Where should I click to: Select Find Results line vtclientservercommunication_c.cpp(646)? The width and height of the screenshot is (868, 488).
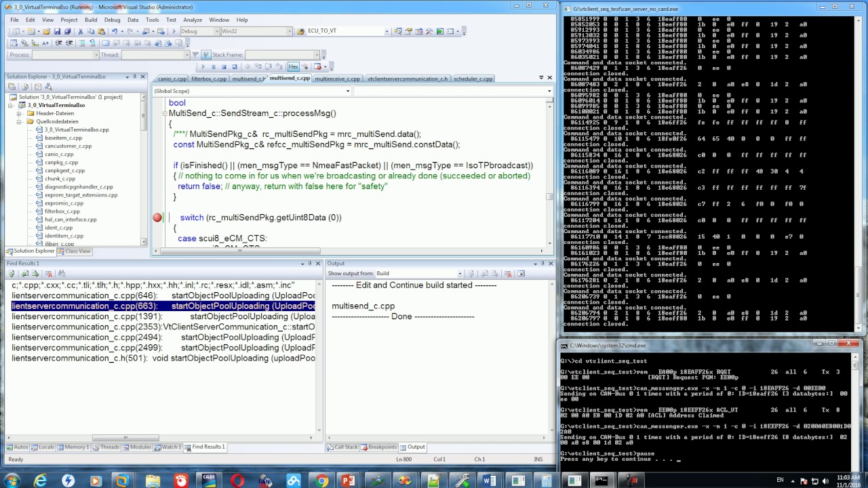(x=163, y=296)
